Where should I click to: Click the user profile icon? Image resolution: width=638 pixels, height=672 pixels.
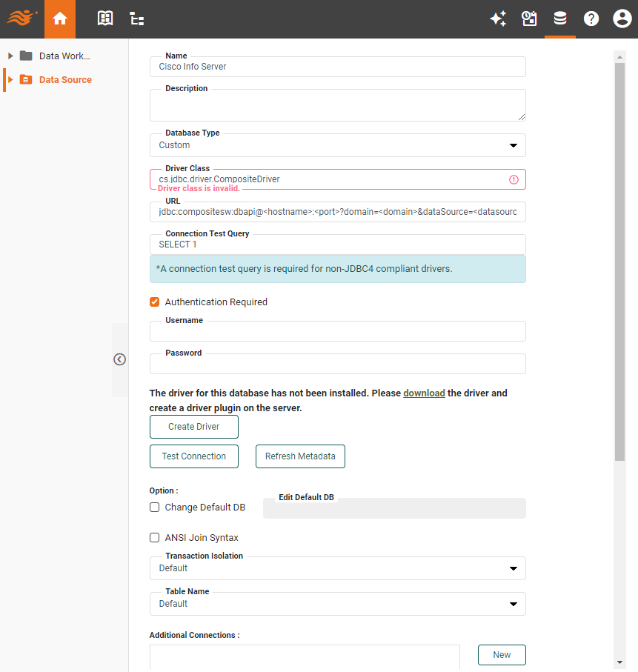pyautogui.click(x=622, y=19)
